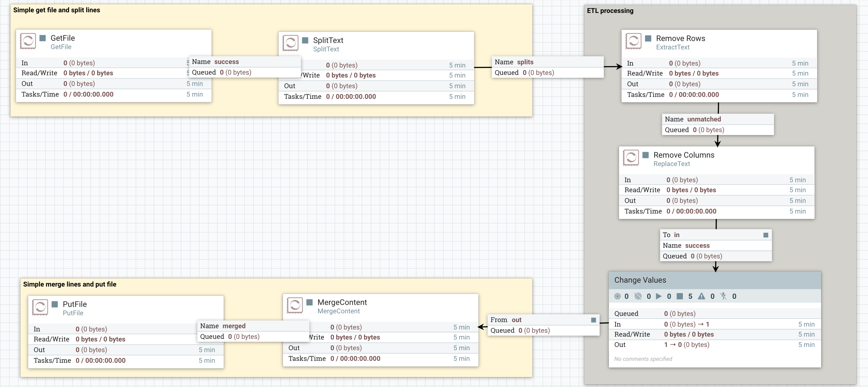868x387 pixels.
Task: Click the not-transmitting ports crossed bullseye icon
Action: 638,296
